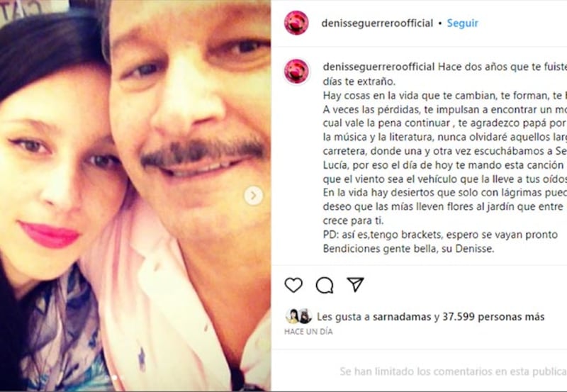Click the PD brackets line in the caption
The height and width of the screenshot is (392, 567).
point(440,235)
